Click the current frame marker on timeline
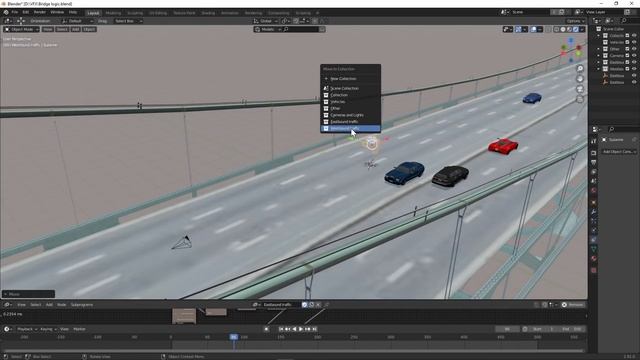Viewport: 640px width, 360px height. pyautogui.click(x=233, y=337)
